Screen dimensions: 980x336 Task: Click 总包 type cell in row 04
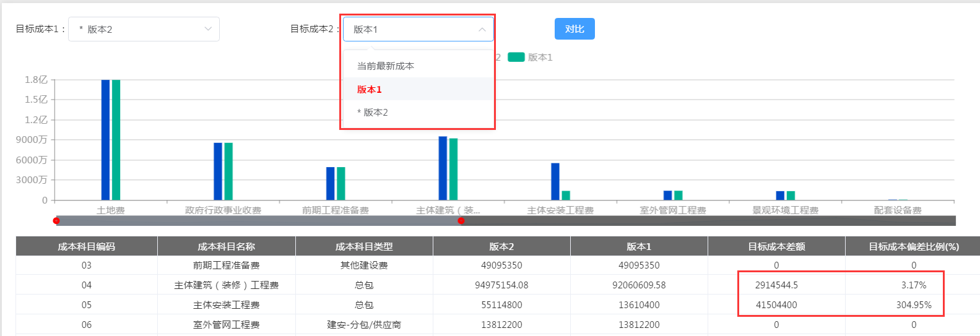point(364,285)
